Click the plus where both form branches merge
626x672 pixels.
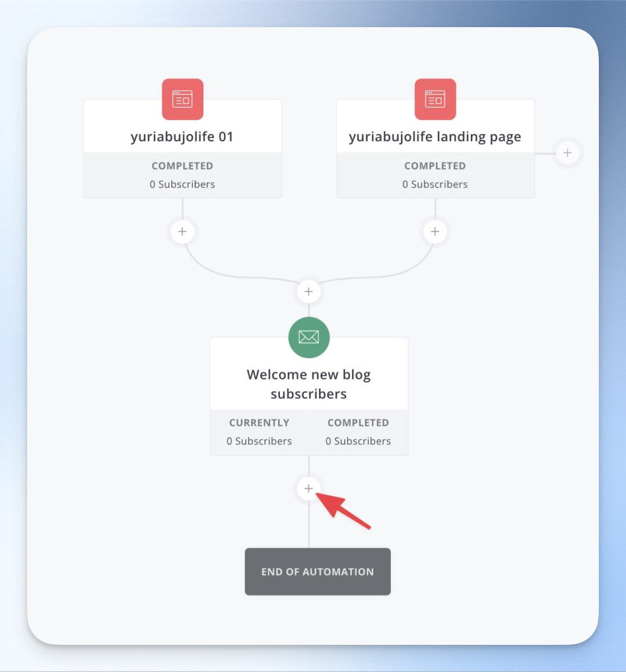309,291
